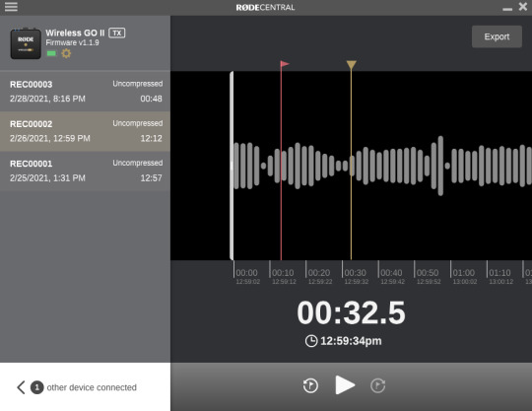532x411 pixels.
Task: Select the red flag marker
Action: click(x=285, y=64)
